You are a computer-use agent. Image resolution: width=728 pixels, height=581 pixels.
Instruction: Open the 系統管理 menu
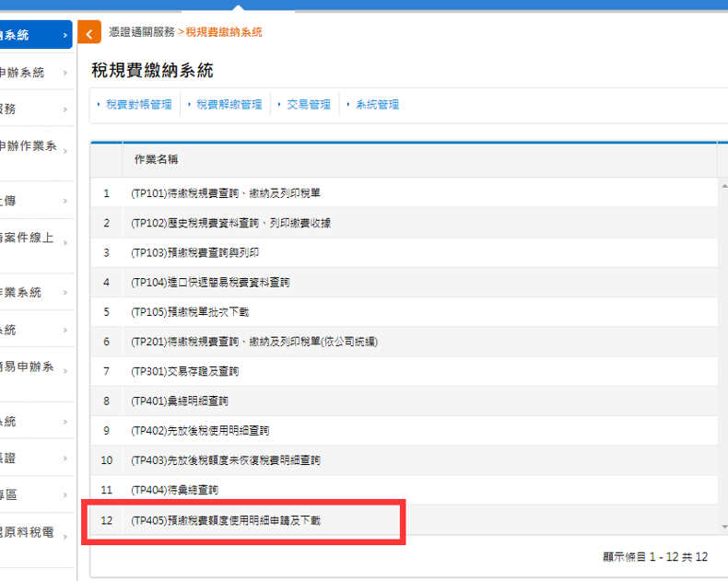[377, 105]
